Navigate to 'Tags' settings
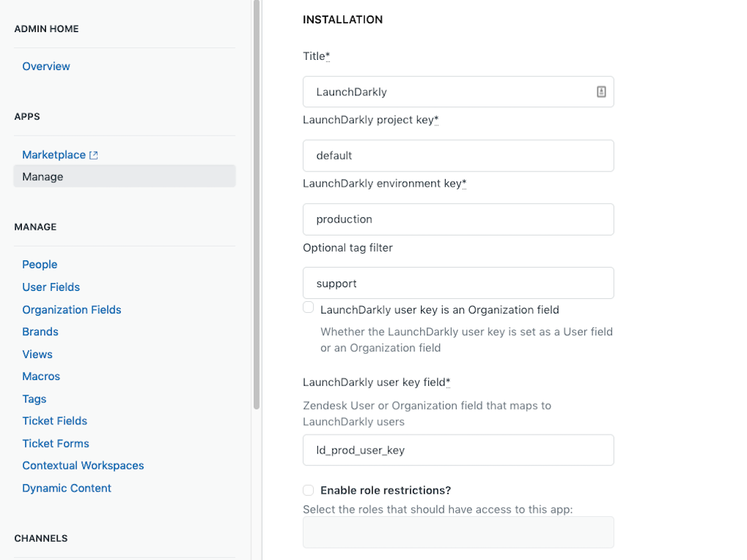This screenshot has height=560, width=747. click(x=34, y=399)
